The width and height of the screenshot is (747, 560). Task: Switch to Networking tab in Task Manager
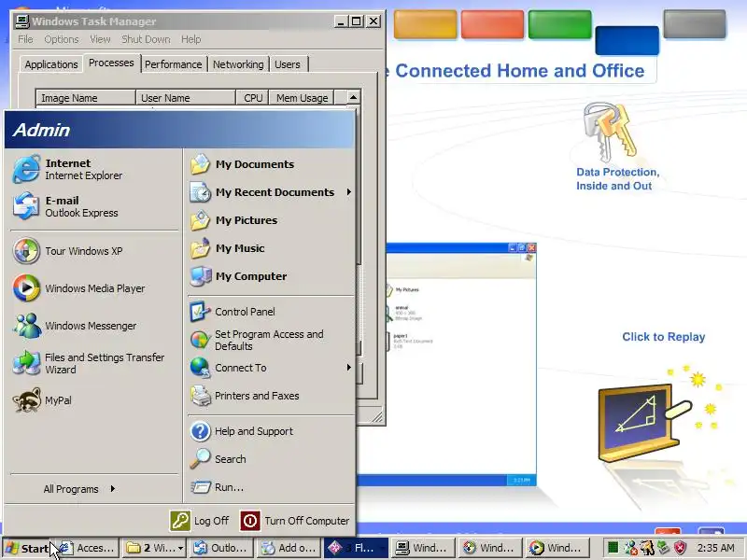click(x=238, y=64)
